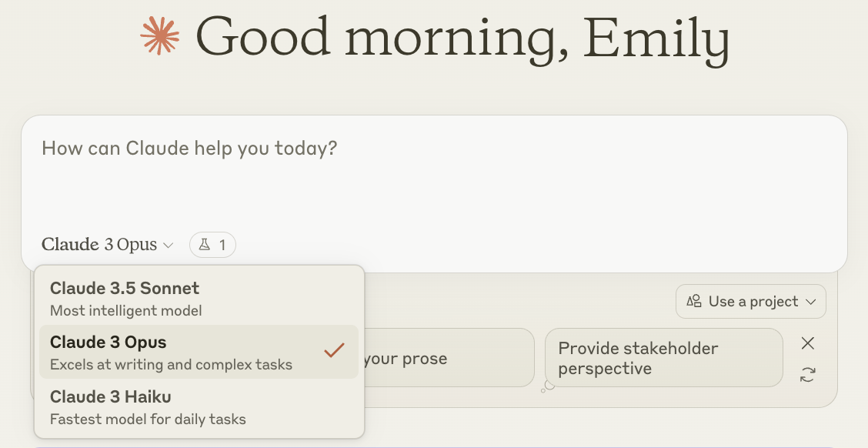Select the Claude 3 Opus menu entry

tap(108, 343)
